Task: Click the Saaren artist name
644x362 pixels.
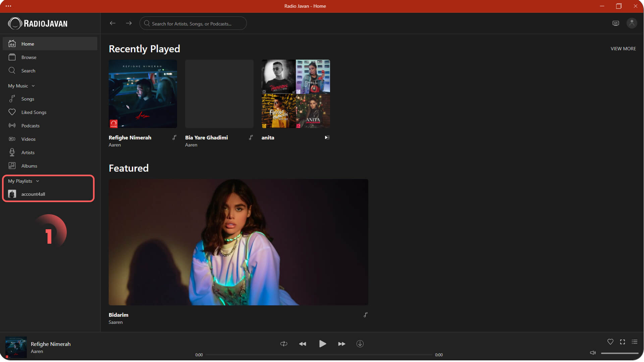Action: click(x=116, y=322)
